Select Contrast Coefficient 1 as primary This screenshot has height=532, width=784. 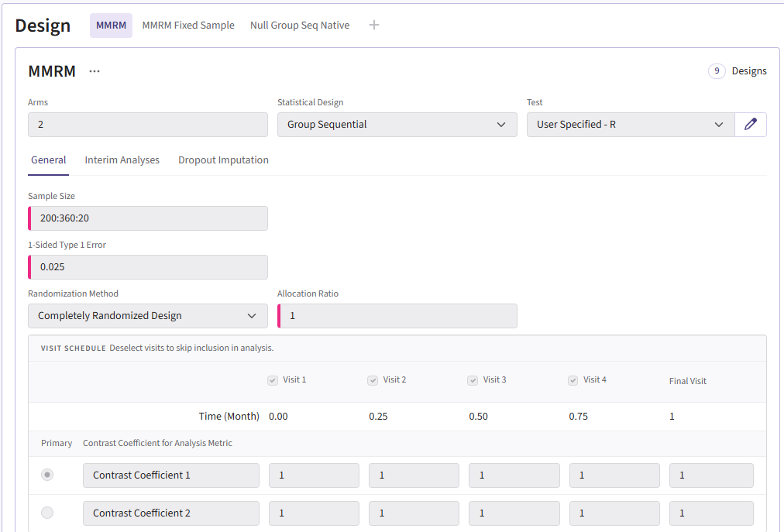point(47,475)
